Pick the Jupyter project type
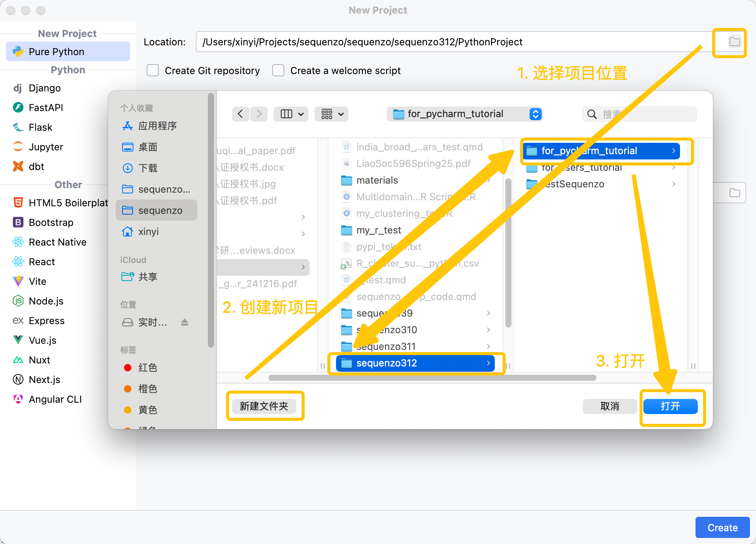 [45, 147]
